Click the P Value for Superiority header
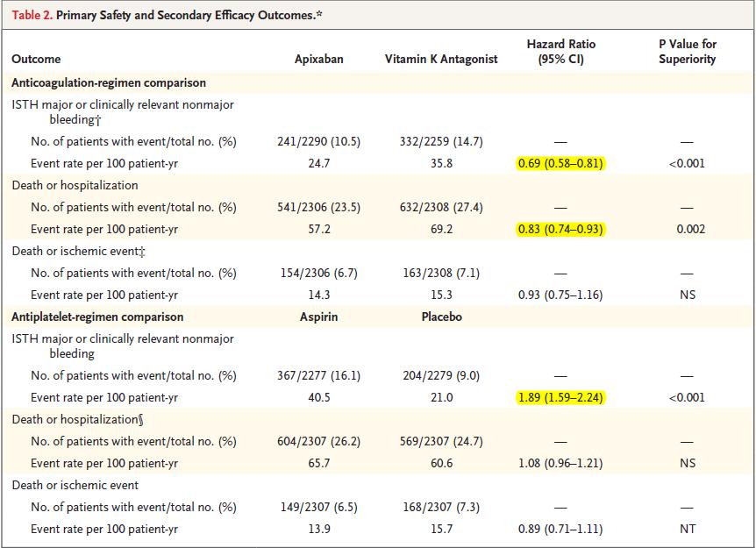756x548 pixels. 687,52
